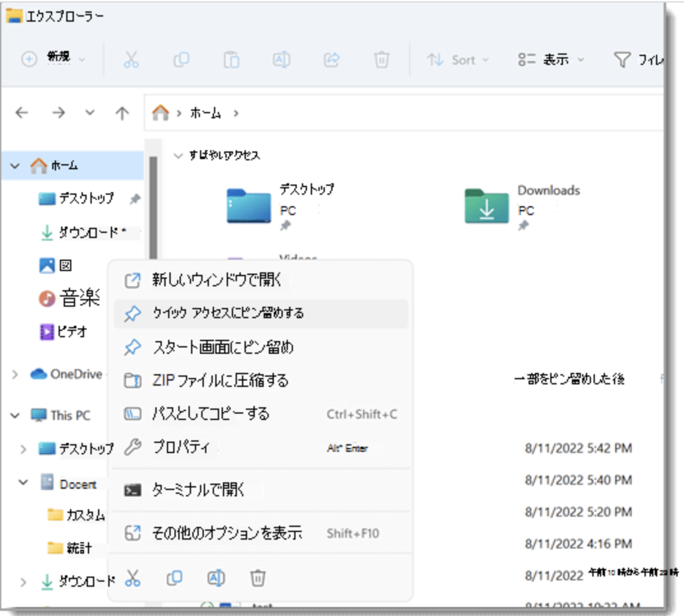Select クイック アクセスにピン留めする menu item

tap(227, 313)
